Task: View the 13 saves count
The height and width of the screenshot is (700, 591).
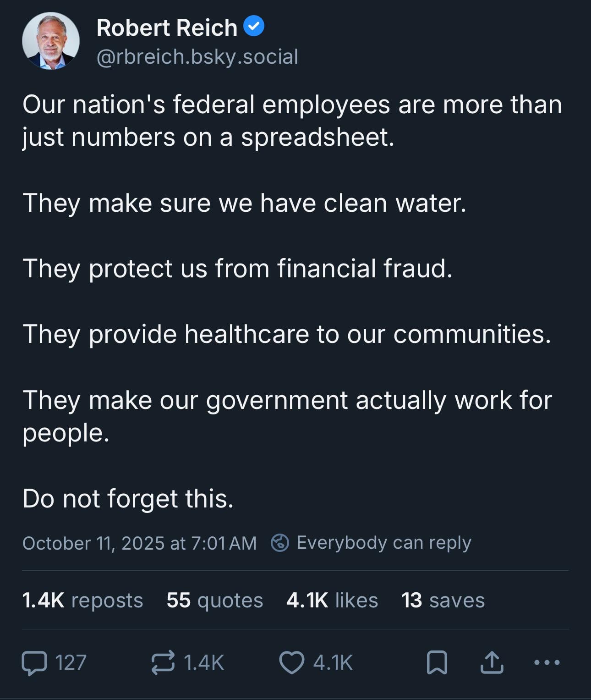Action: point(443,600)
